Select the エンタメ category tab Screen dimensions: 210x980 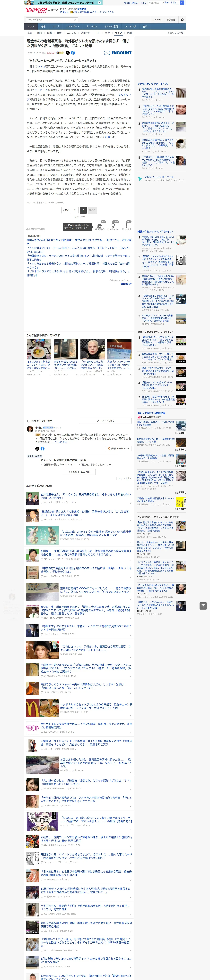click(71, 33)
